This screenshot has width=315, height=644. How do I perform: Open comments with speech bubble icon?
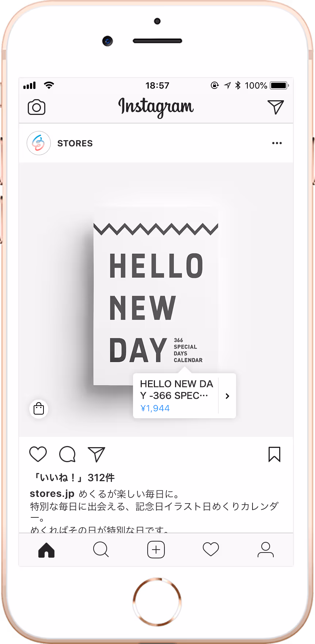pyautogui.click(x=67, y=454)
